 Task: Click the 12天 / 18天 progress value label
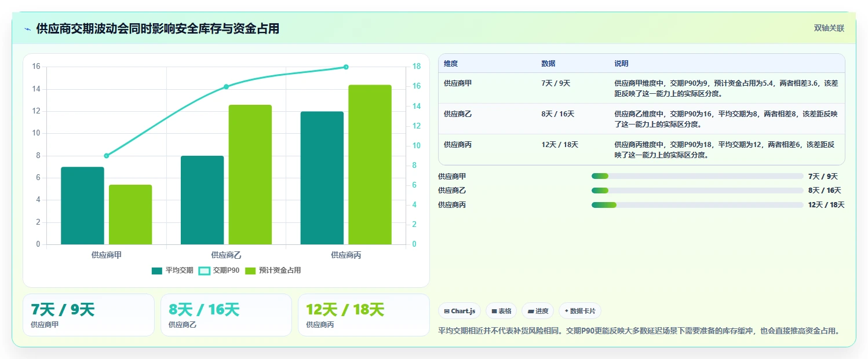pos(826,205)
